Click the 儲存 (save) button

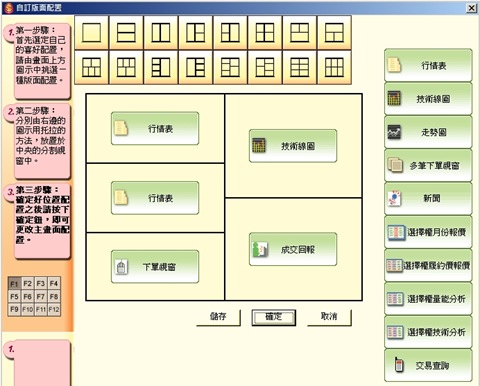tap(218, 317)
